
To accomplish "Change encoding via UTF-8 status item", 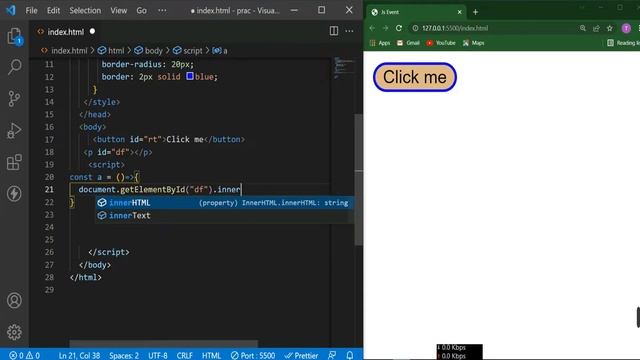I will tap(158, 355).
